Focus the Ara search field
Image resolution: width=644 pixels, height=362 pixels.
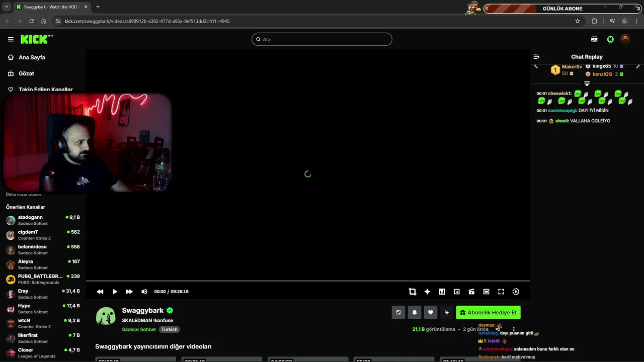pyautogui.click(x=322, y=39)
